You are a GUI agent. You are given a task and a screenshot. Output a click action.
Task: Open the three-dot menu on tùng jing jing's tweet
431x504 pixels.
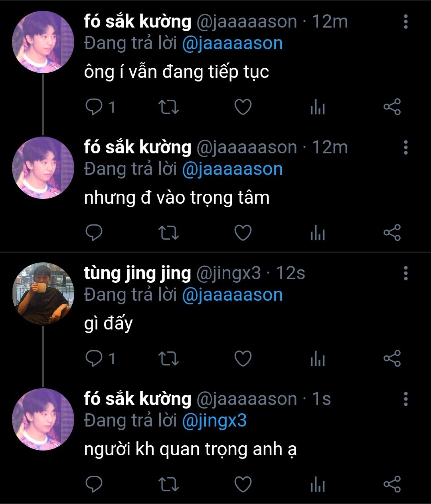coord(405,273)
